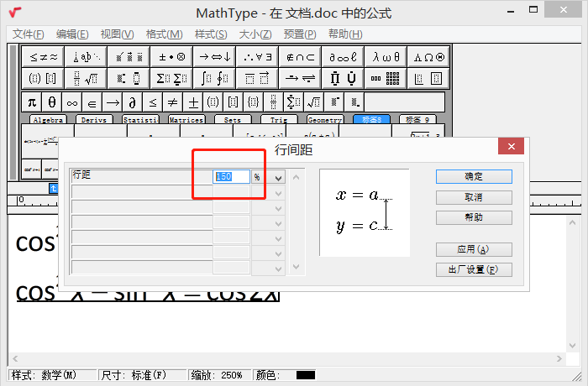Click 确定 to confirm line spacing
Screen dimensions: 588x386
(474, 176)
